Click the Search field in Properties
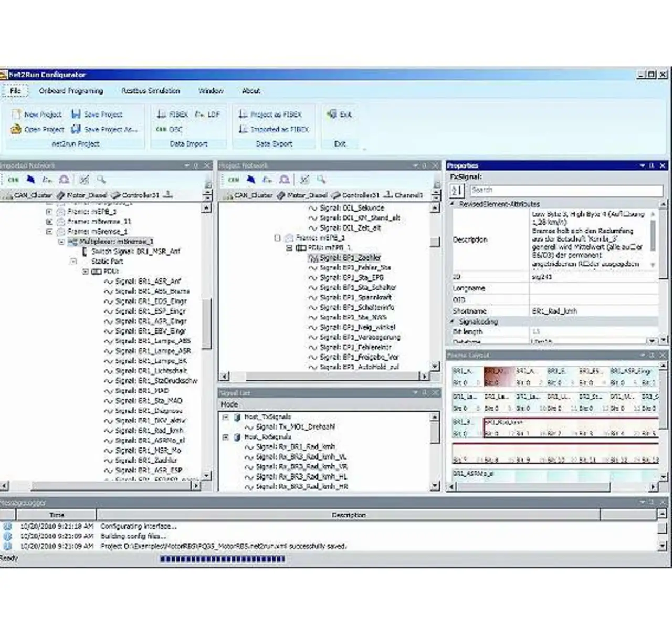This screenshot has width=672, height=625. pos(565,190)
